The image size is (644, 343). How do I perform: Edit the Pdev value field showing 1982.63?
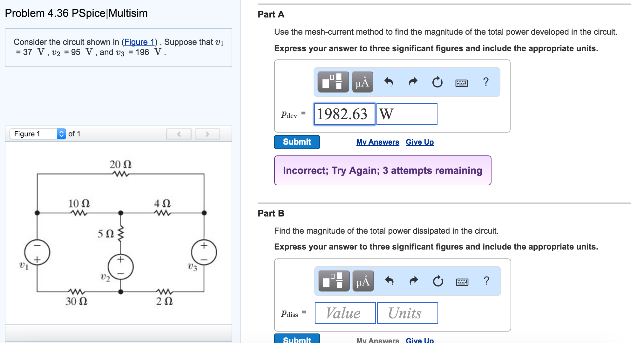click(x=344, y=114)
